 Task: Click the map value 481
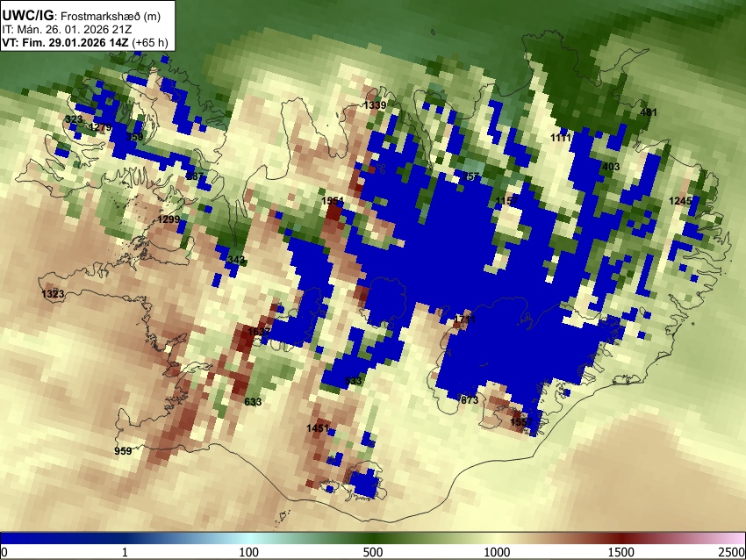tap(649, 112)
